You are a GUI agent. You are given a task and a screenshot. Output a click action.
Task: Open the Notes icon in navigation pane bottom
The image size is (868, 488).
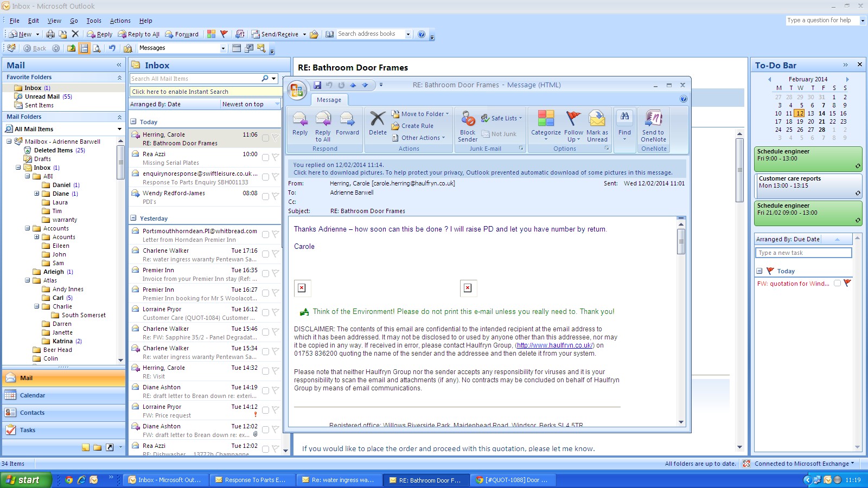click(86, 447)
